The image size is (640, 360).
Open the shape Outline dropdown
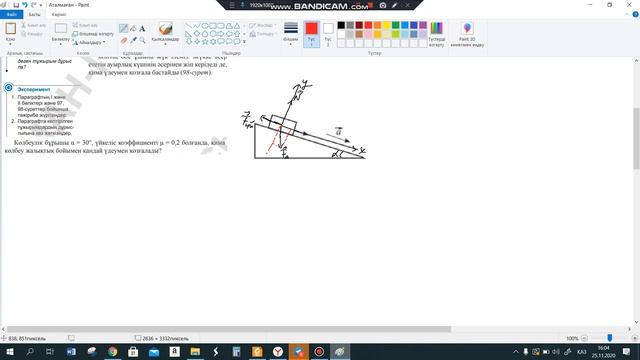tap(263, 25)
